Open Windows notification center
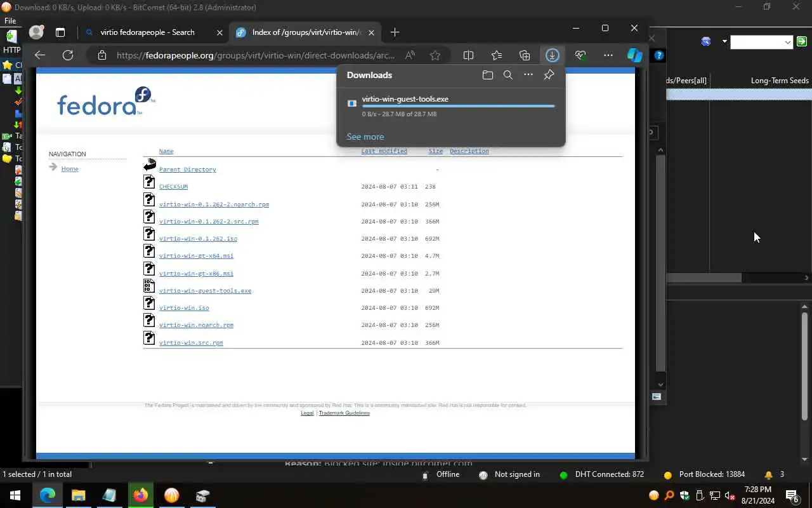Image resolution: width=812 pixels, height=508 pixels. (x=792, y=496)
